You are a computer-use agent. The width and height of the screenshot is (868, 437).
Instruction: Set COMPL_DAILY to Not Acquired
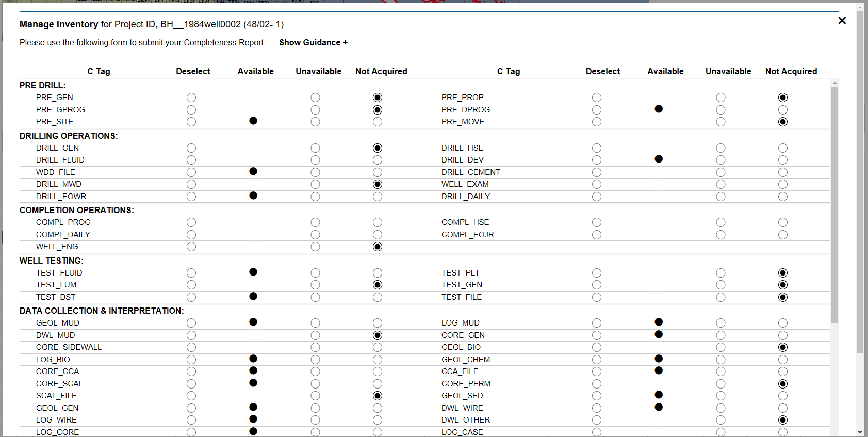tap(378, 235)
